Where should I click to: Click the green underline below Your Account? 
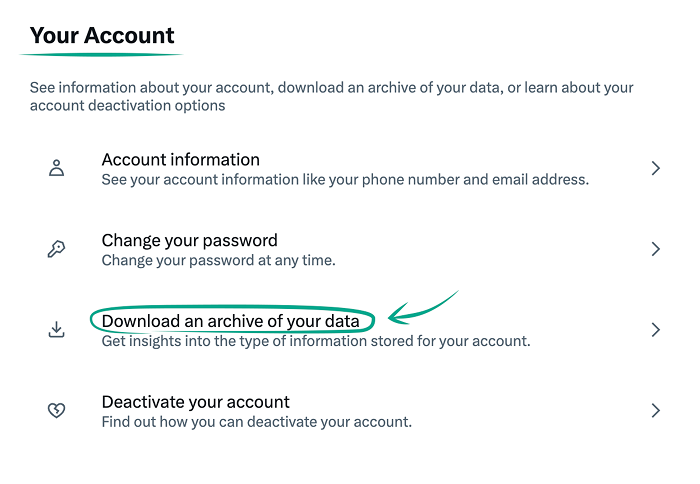(x=100, y=54)
